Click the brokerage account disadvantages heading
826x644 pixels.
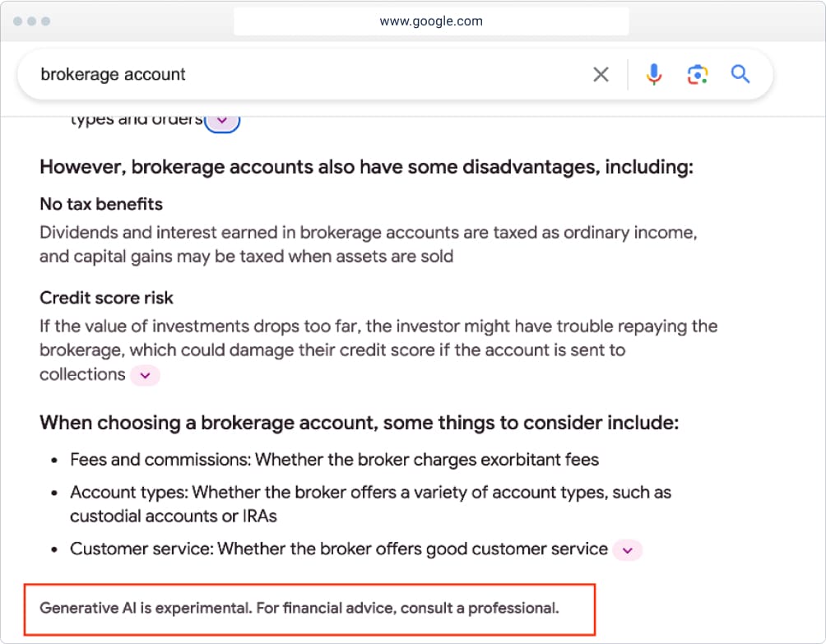[366, 167]
